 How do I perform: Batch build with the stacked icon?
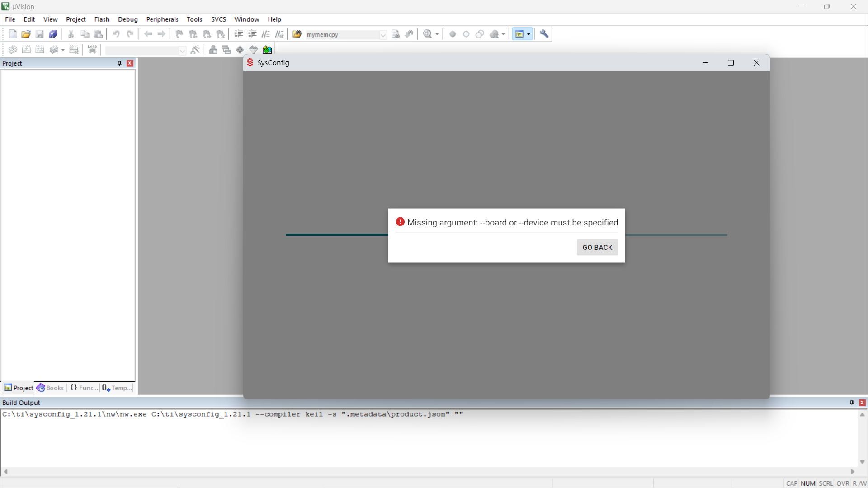pyautogui.click(x=54, y=50)
